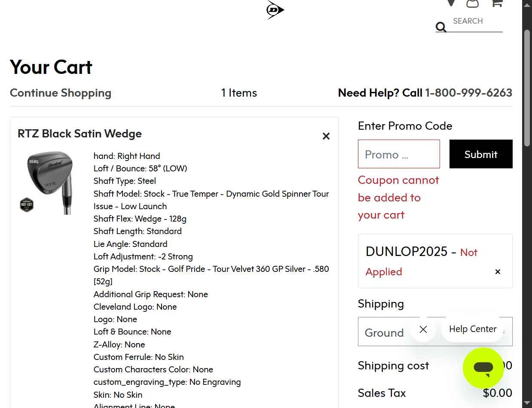The image size is (532, 408).
Task: Click "Additional Grip Request: None" line
Action: coord(151,294)
